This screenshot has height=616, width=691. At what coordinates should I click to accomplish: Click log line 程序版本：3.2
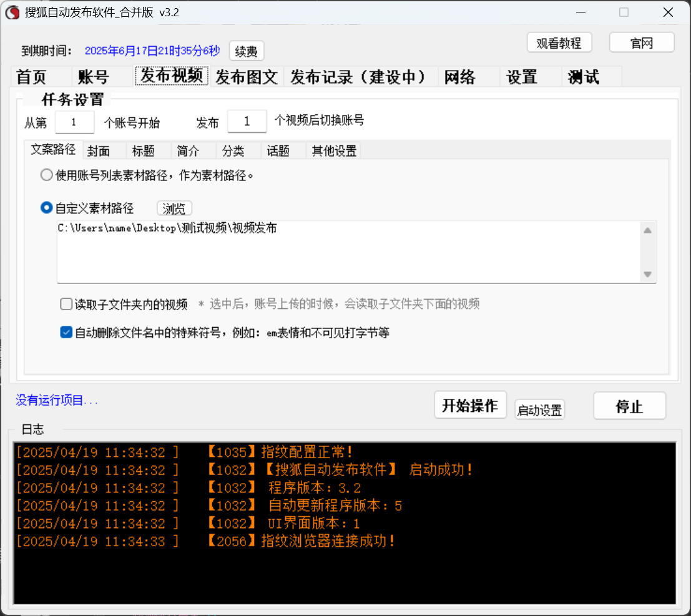pyautogui.click(x=315, y=488)
